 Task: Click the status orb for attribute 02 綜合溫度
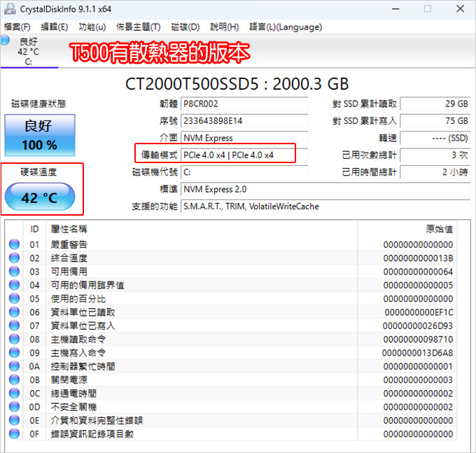(x=14, y=258)
